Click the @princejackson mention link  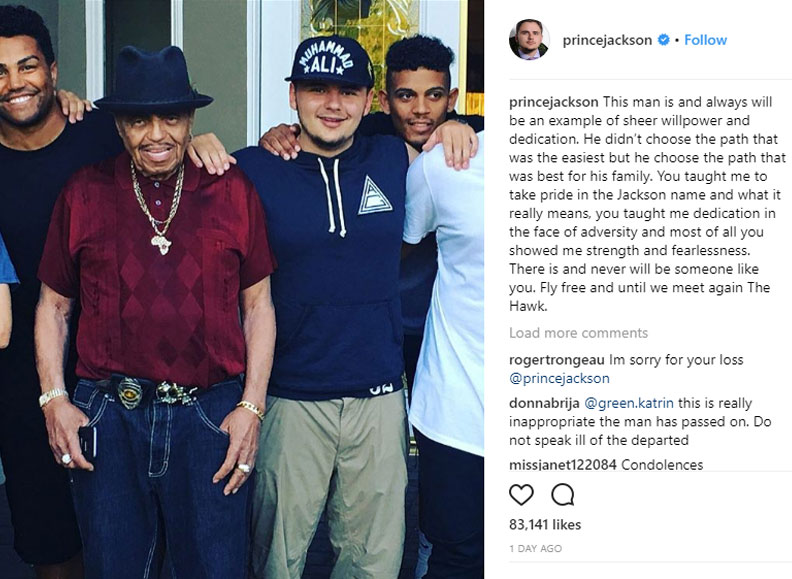tap(559, 378)
